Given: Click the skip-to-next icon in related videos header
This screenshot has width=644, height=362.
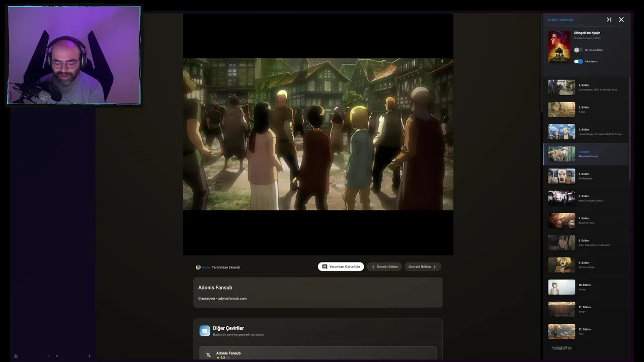Looking at the screenshot, I should click(609, 20).
